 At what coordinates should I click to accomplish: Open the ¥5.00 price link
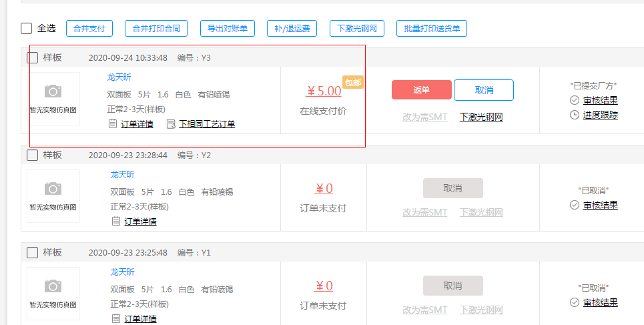[324, 91]
